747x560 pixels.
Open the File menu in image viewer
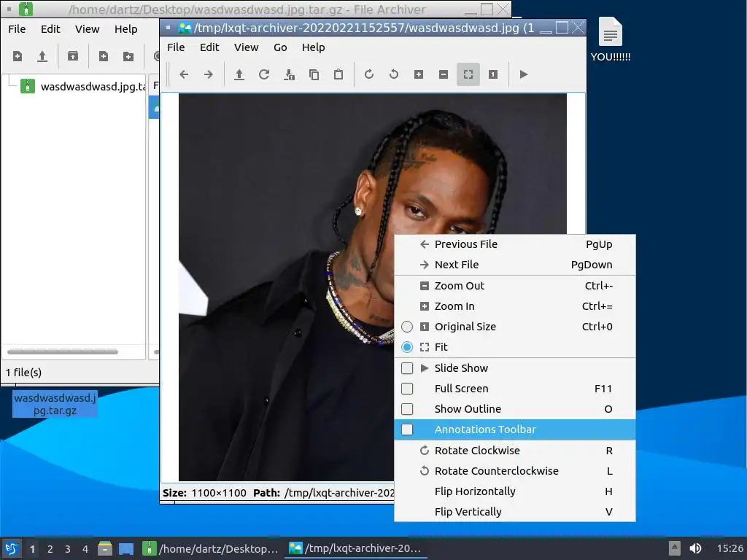(x=176, y=47)
